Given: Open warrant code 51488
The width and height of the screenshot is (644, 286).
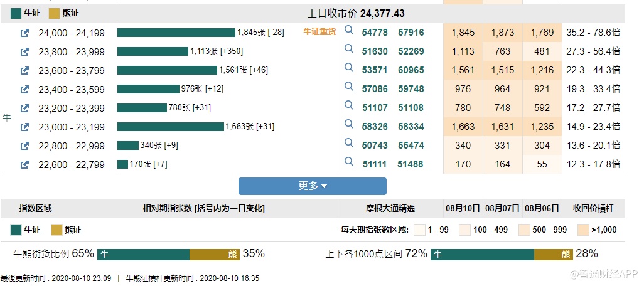Looking at the screenshot, I should coord(411,164).
